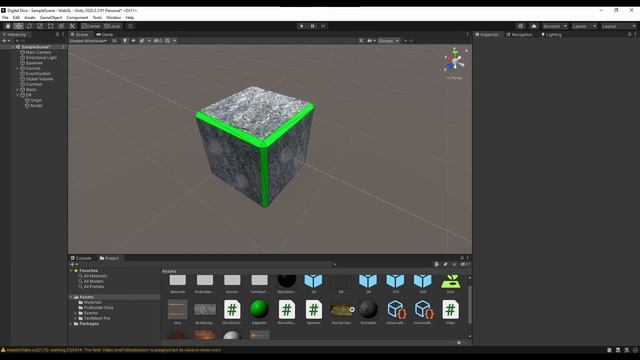The height and width of the screenshot is (360, 640).
Task: Open the Account dropdown
Action: point(555,26)
